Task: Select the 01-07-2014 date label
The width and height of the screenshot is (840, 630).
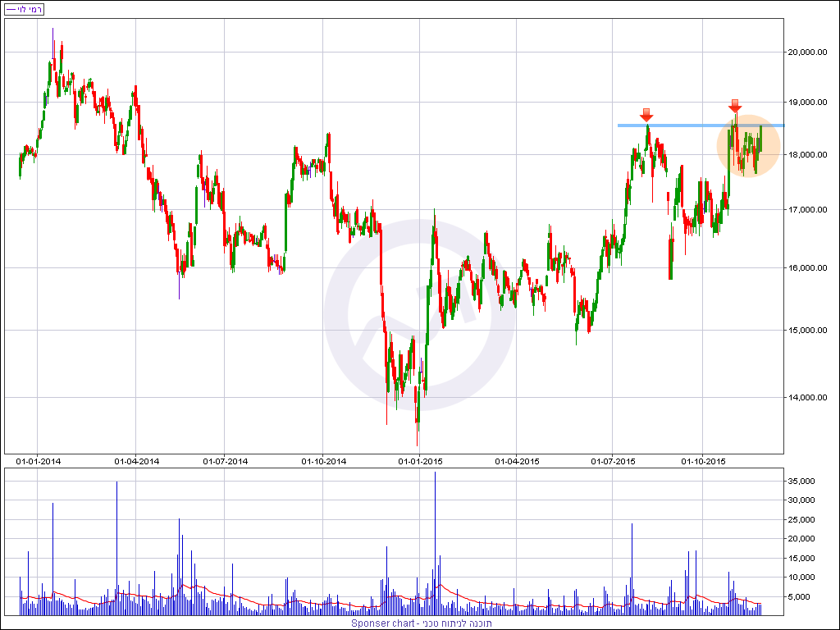Action: [x=226, y=461]
